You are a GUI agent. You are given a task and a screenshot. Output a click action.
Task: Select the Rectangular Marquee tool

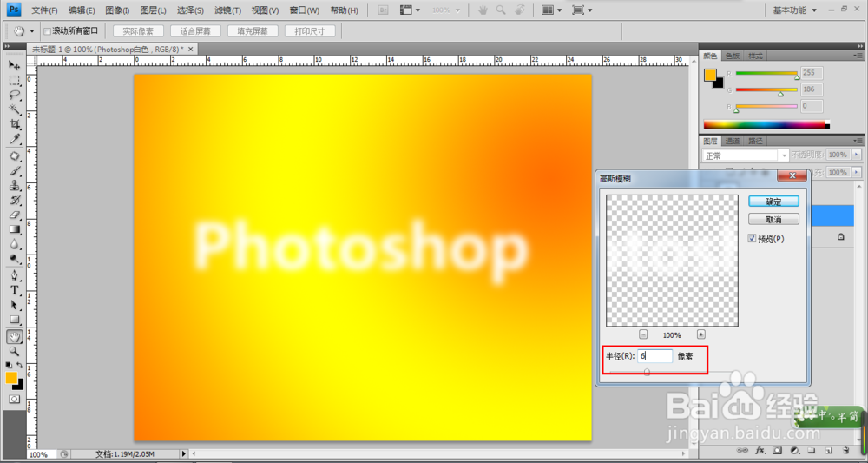click(x=15, y=81)
